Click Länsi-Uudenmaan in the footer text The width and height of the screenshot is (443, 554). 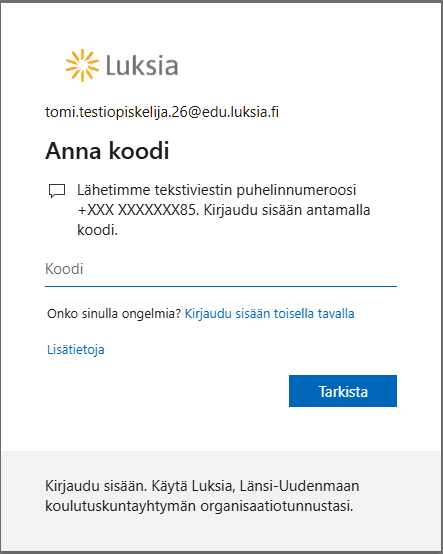pyautogui.click(x=299, y=486)
